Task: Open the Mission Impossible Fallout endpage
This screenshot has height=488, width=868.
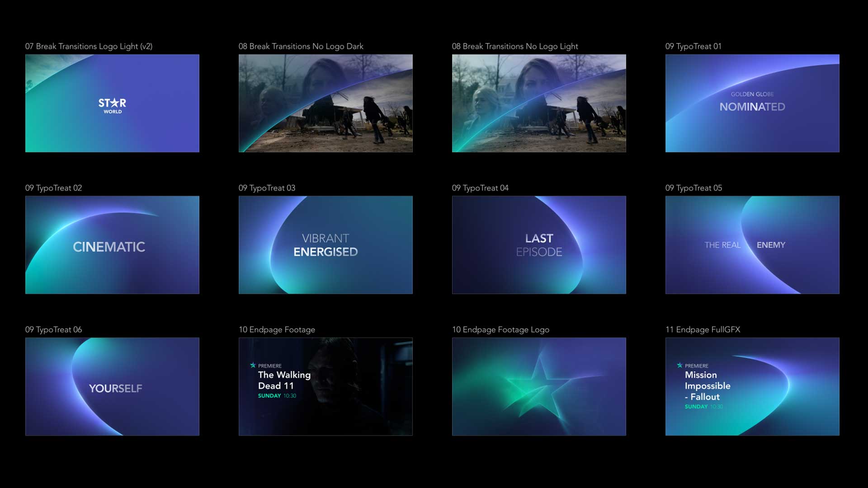Action: [752, 387]
